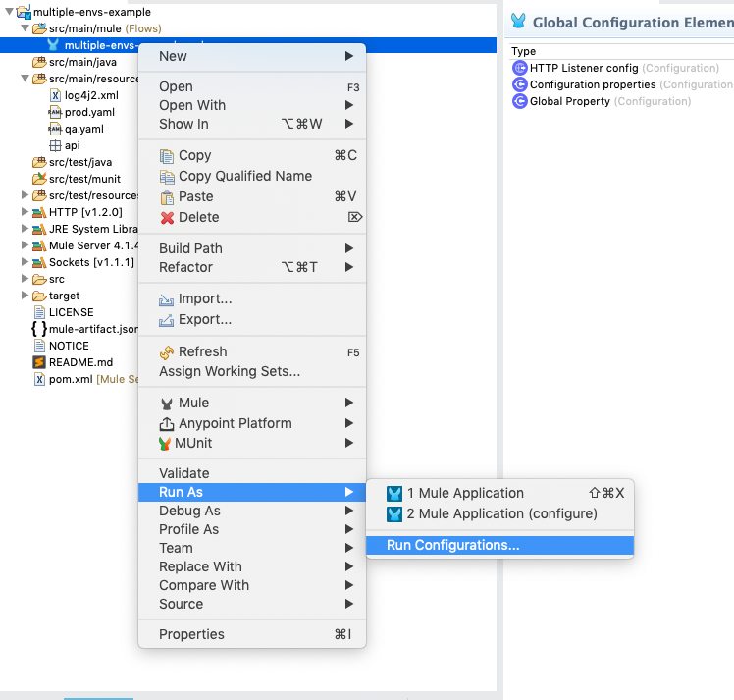Screen dimensions: 734x700
Task: Collapse the multiple-envs-example project tree
Action: pos(8,11)
